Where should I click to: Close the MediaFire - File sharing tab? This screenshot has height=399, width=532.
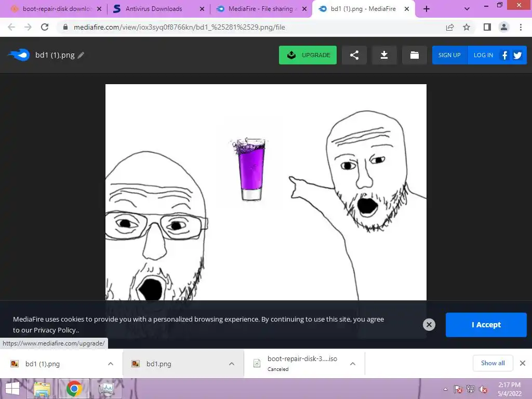point(304,9)
